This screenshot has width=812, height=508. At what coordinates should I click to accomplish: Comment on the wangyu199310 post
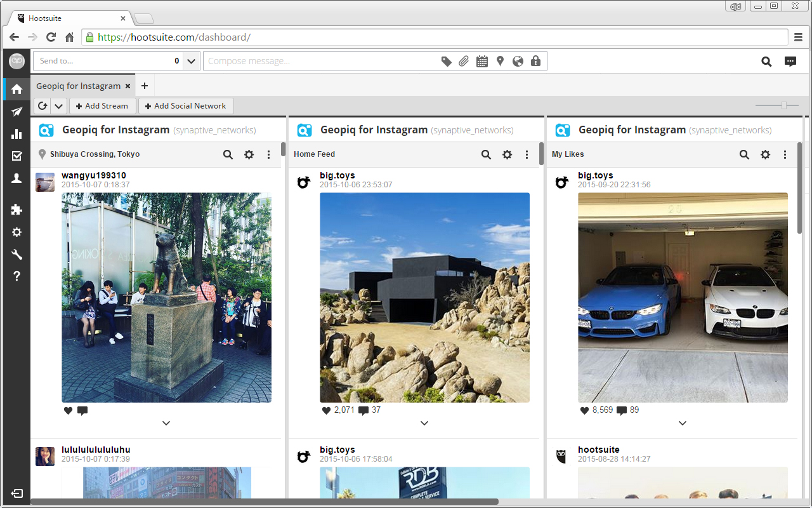pos(82,411)
